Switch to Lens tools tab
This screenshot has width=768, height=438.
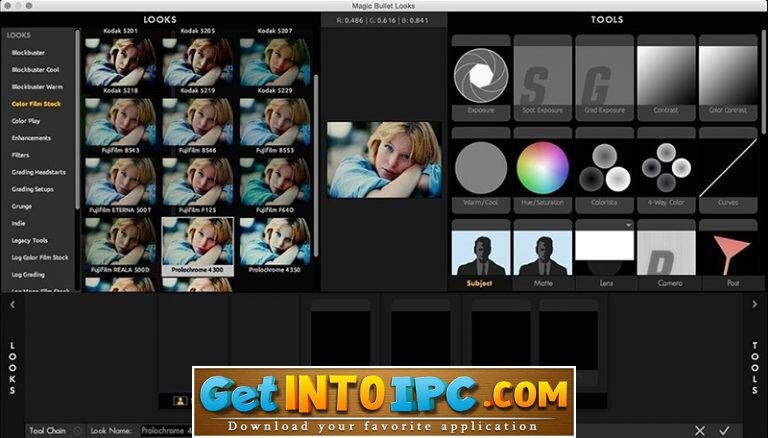(606, 283)
